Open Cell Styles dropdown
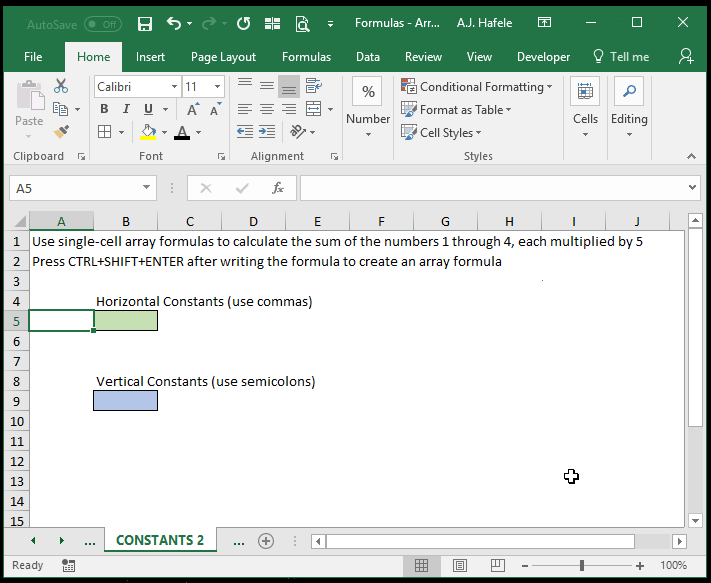 [442, 132]
